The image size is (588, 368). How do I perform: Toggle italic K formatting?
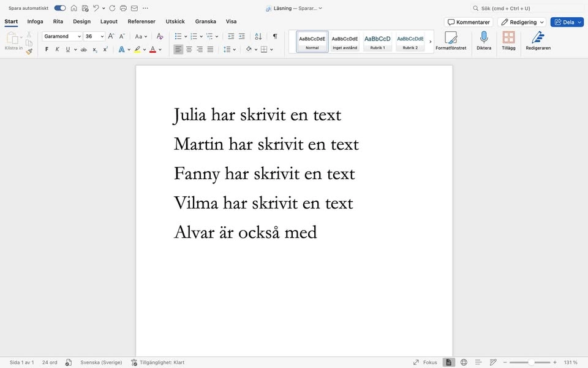coord(57,49)
